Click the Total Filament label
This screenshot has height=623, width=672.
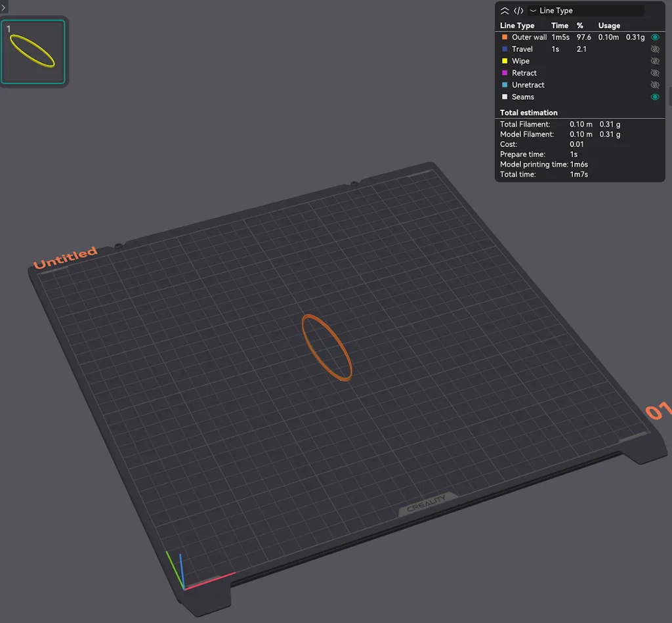525,124
